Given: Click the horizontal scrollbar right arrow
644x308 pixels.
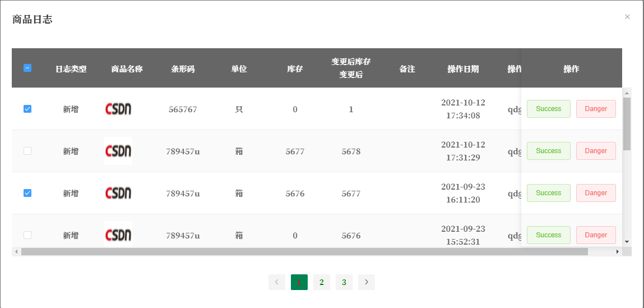Looking at the screenshot, I should point(617,251).
